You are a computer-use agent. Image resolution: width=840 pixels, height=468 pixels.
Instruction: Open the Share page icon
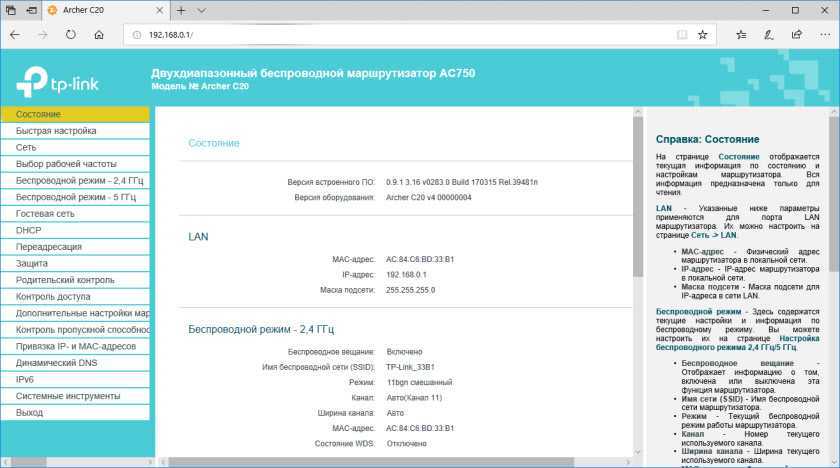[x=797, y=34]
